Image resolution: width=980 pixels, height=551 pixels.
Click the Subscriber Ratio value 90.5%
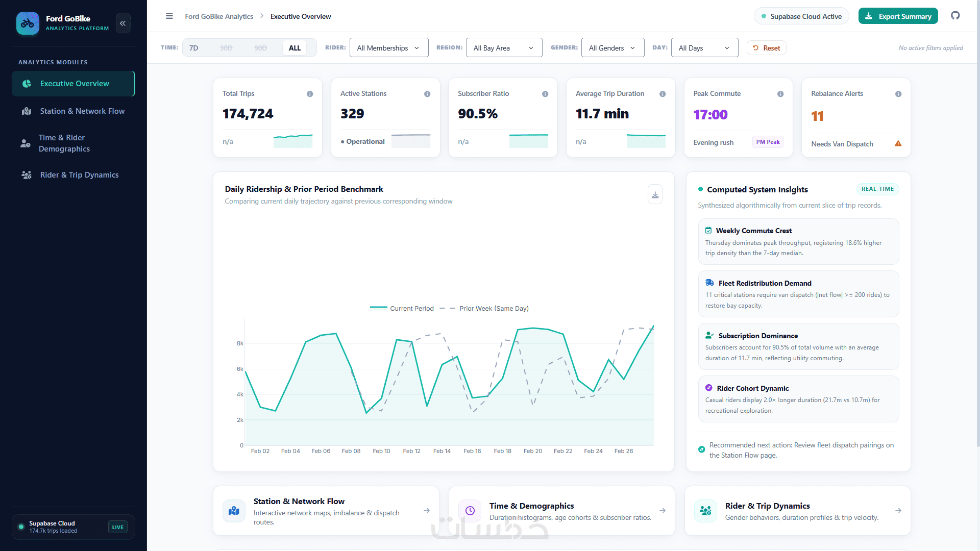(478, 114)
